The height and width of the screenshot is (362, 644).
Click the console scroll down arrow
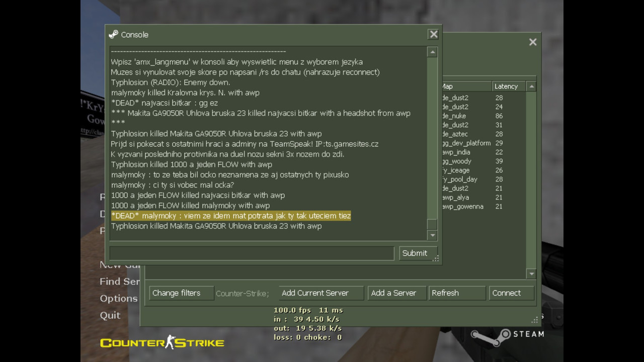click(432, 235)
